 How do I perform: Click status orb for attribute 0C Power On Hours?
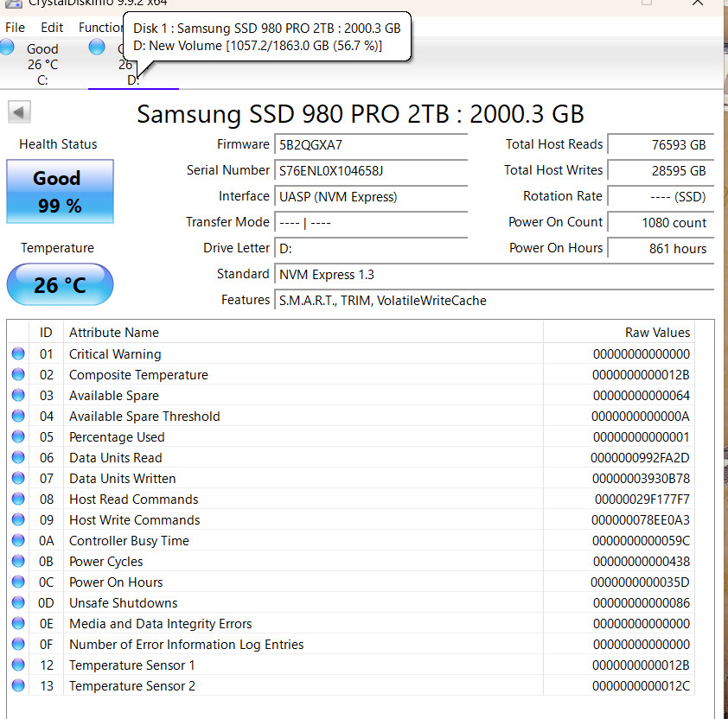click(x=18, y=582)
